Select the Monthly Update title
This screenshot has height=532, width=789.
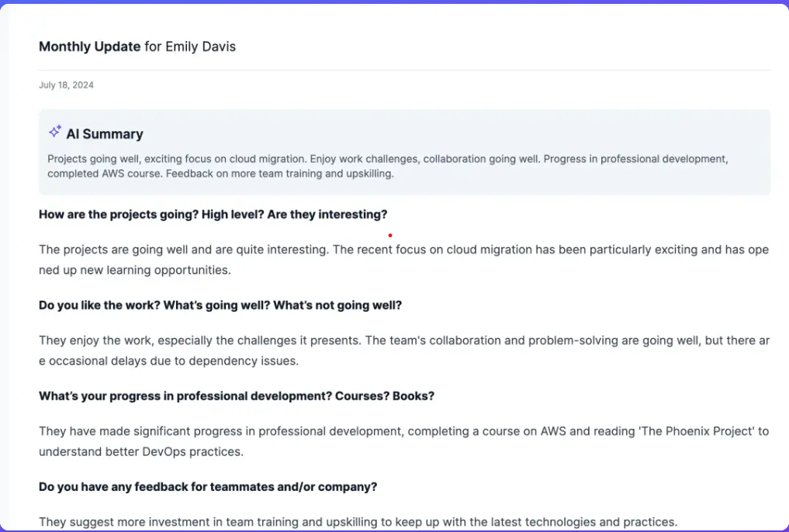coord(88,47)
